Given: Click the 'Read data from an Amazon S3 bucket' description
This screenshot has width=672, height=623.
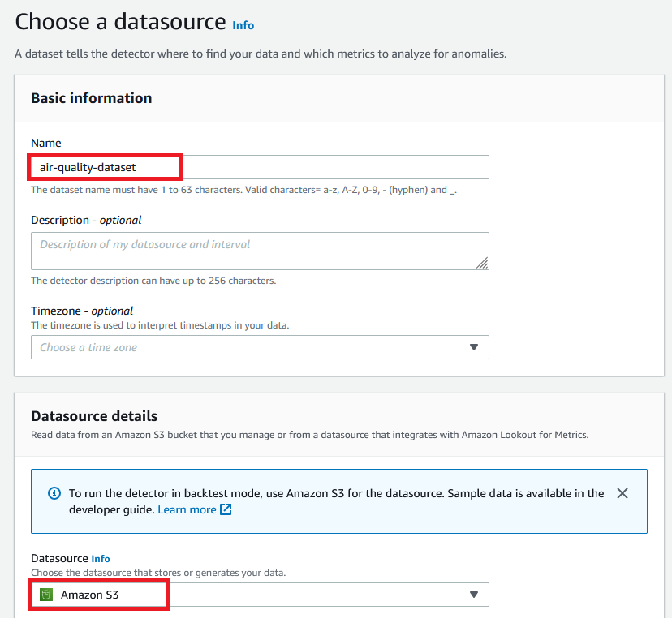Looking at the screenshot, I should tap(310, 435).
